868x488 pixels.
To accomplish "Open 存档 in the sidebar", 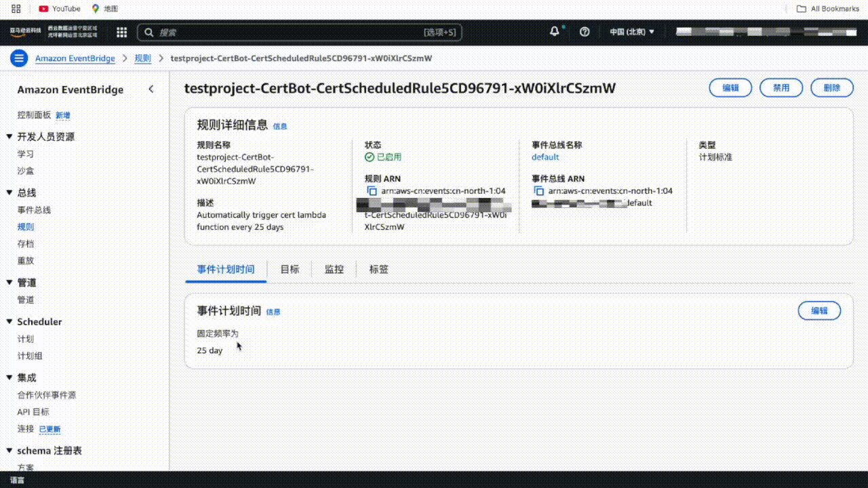I will point(25,244).
